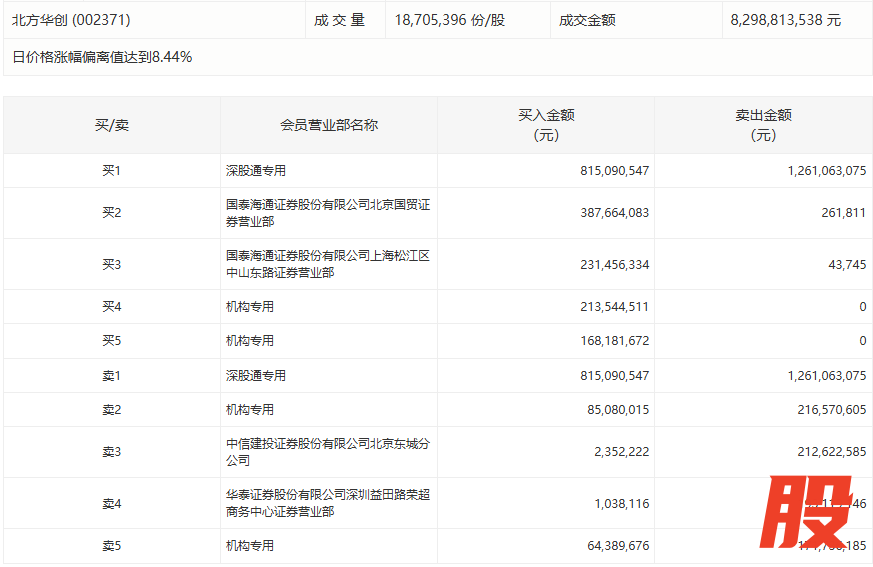Click the 成交金额 label in the header

pos(587,20)
